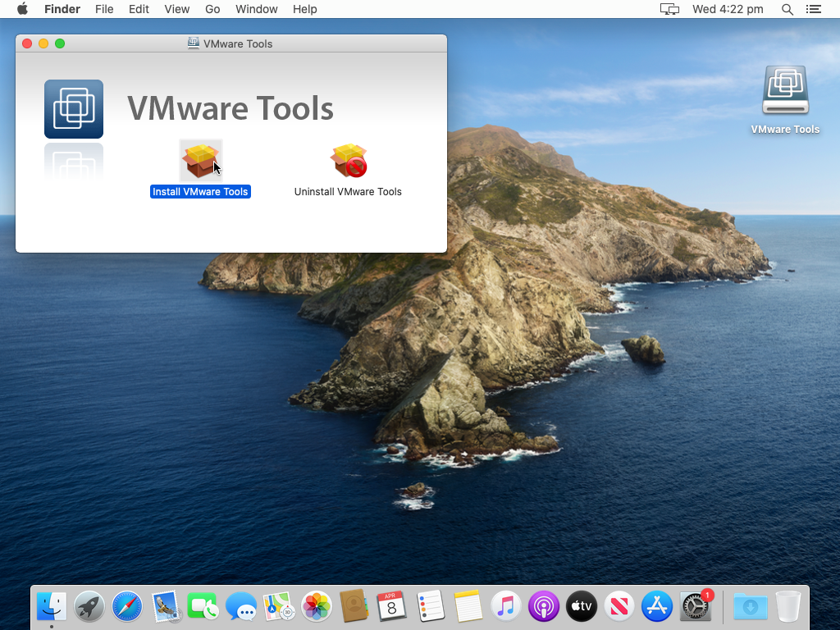
Task: Open Launchpad from the Dock
Action: click(x=89, y=606)
